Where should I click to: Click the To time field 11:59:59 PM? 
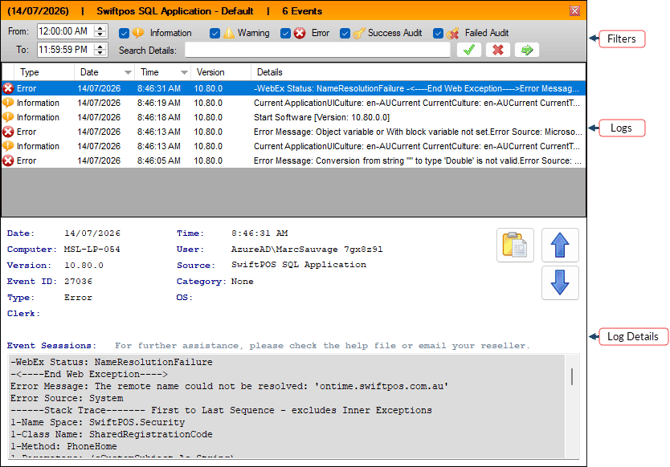[x=66, y=50]
